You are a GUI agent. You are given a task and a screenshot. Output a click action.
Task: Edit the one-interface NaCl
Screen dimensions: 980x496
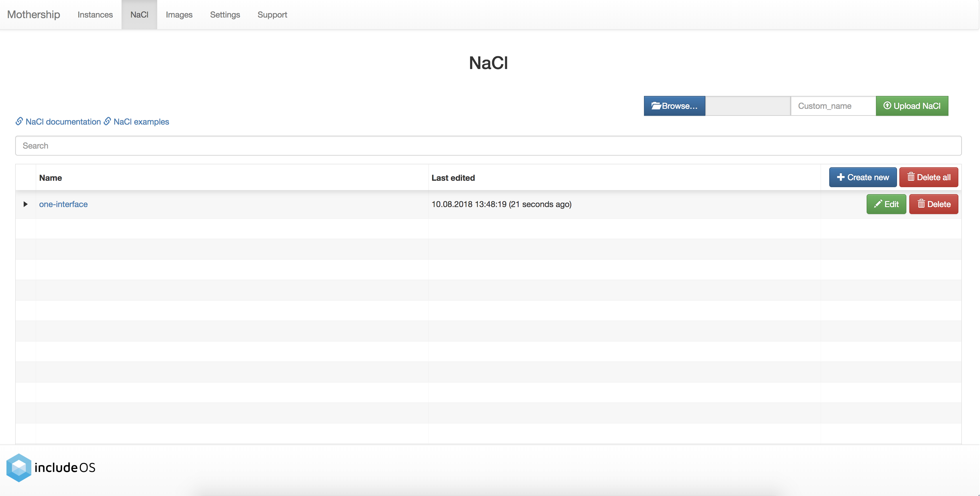(886, 204)
